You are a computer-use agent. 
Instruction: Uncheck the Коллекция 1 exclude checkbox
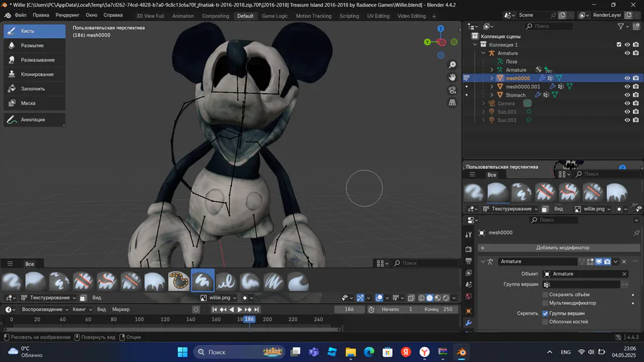[x=619, y=45]
